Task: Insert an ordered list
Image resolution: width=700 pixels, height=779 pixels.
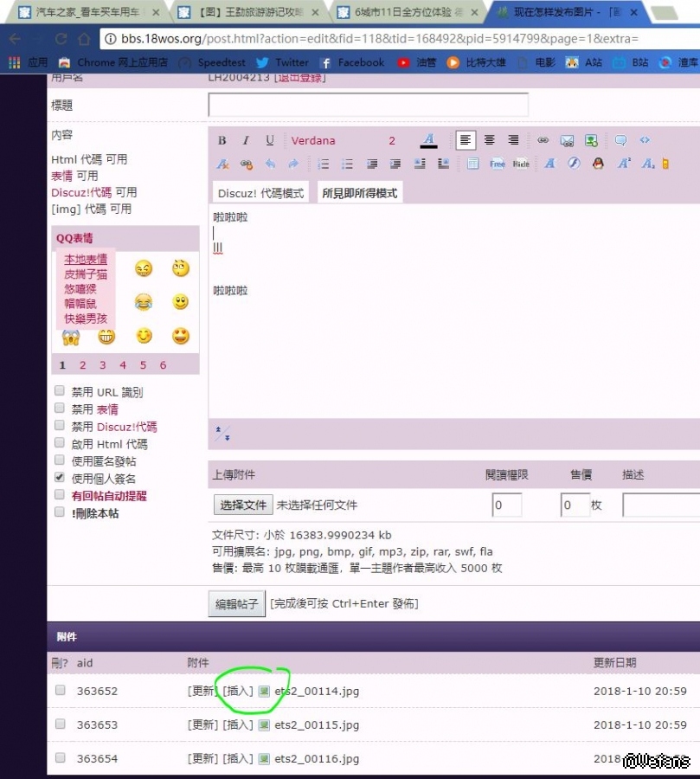Action: point(324,164)
